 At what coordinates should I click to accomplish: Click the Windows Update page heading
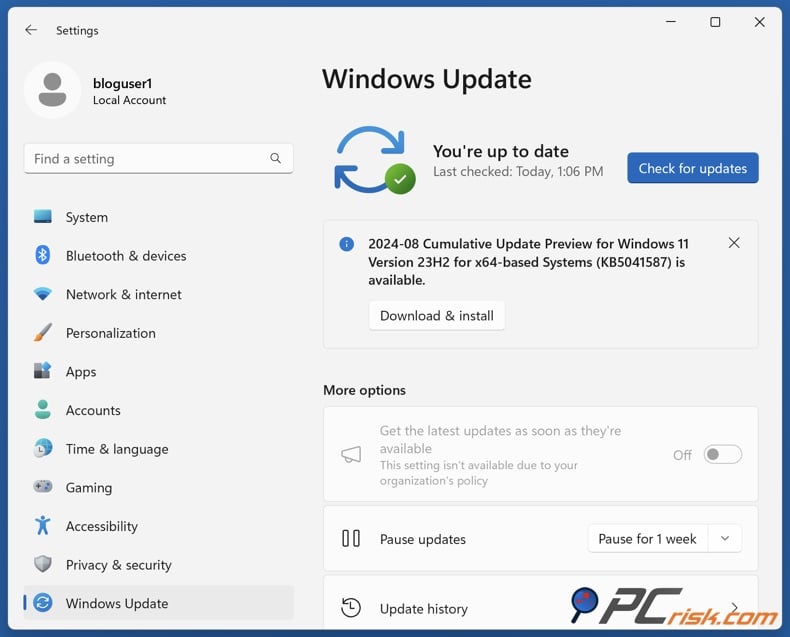pyautogui.click(x=427, y=79)
